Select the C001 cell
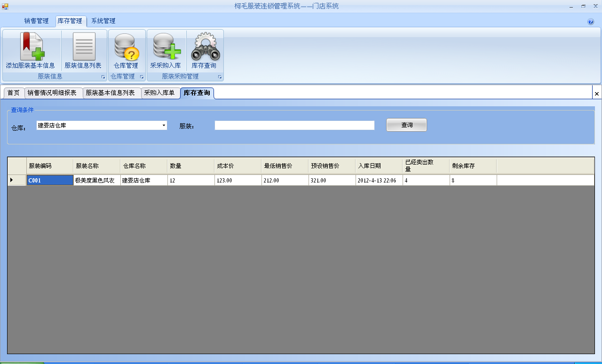The image size is (602, 364). 50,180
